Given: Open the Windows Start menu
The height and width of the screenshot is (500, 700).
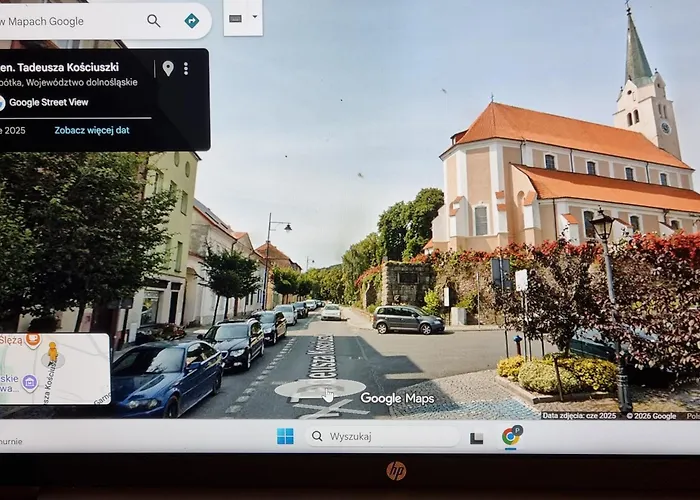Looking at the screenshot, I should [x=285, y=436].
